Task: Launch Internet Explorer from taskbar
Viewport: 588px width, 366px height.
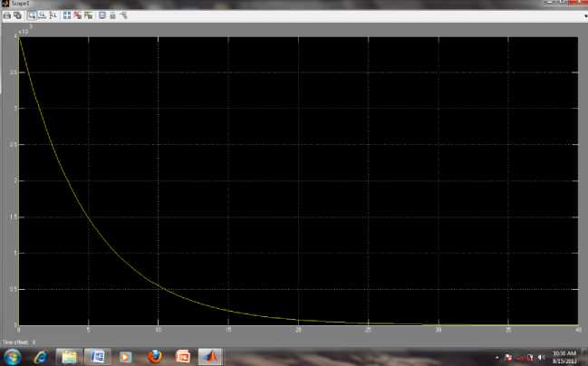Action: (x=41, y=356)
